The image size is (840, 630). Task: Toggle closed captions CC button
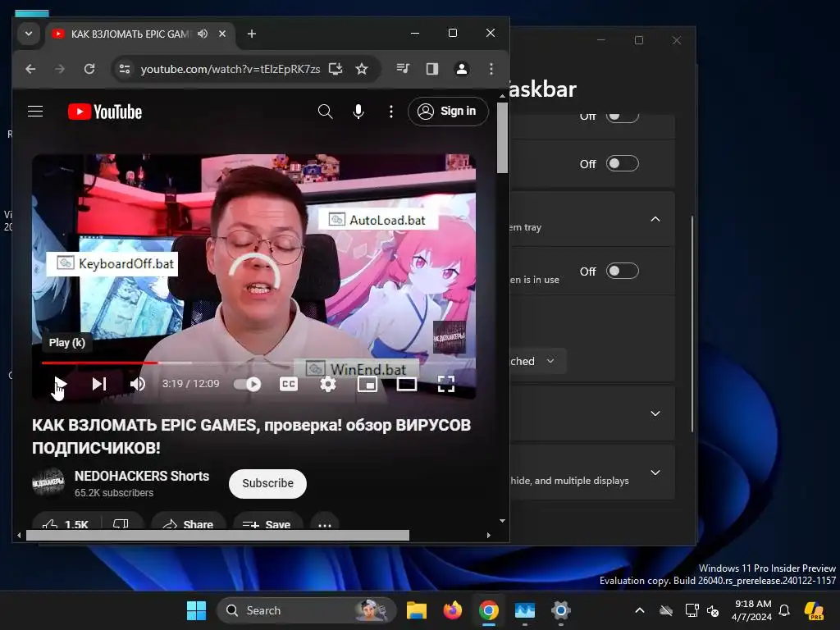point(289,384)
